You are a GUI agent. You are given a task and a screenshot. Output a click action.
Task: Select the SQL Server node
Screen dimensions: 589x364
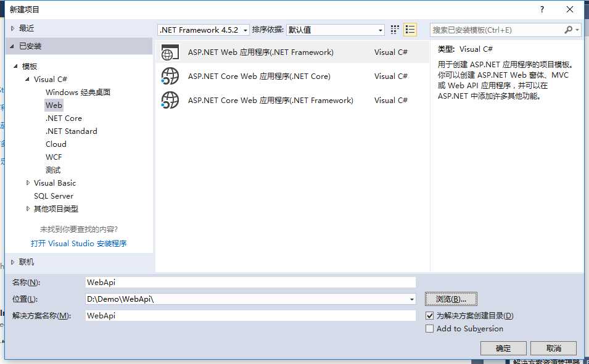tap(54, 196)
